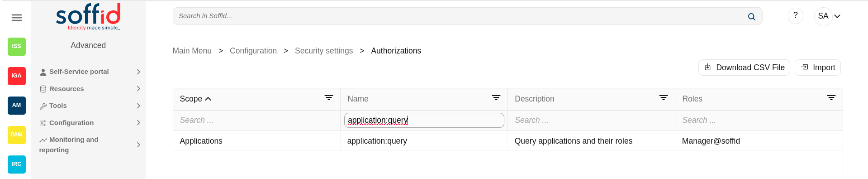
Task: Expand the Monitoring and reporting menu
Action: (x=90, y=145)
